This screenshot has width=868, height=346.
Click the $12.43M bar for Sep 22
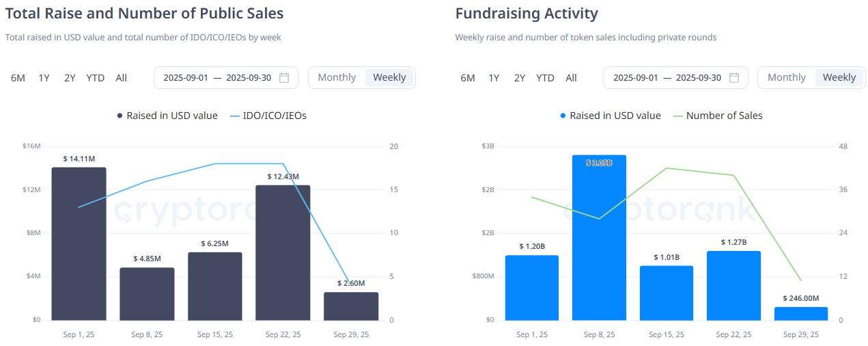point(283,252)
